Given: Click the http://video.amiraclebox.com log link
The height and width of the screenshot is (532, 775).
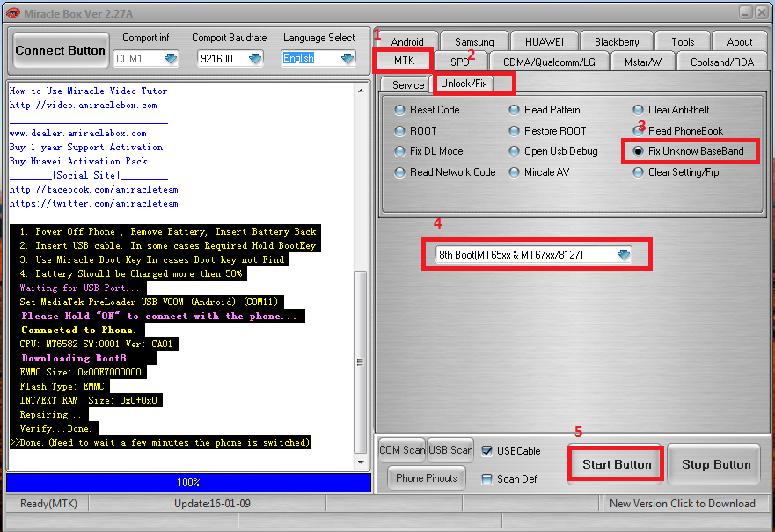Looking at the screenshot, I should point(83,106).
